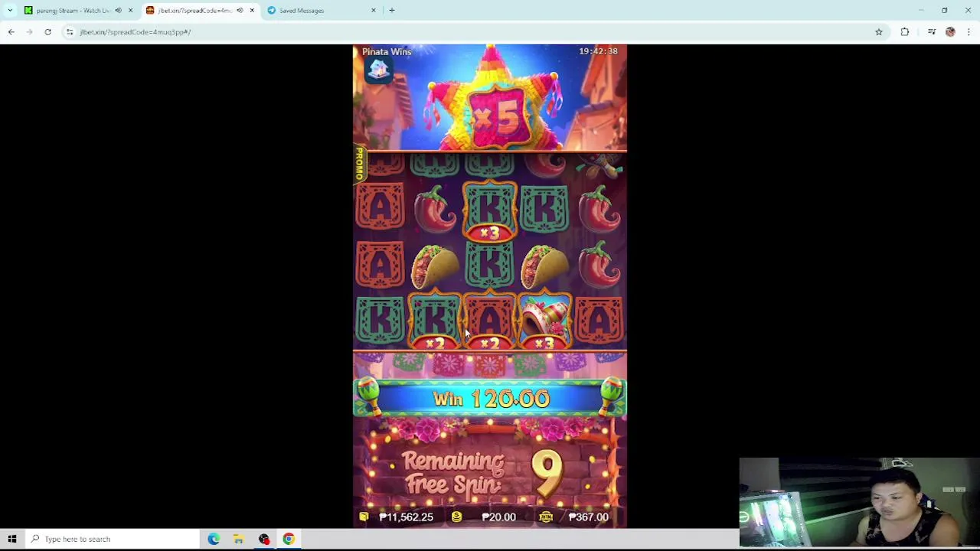Open a new browser tab

tap(392, 11)
